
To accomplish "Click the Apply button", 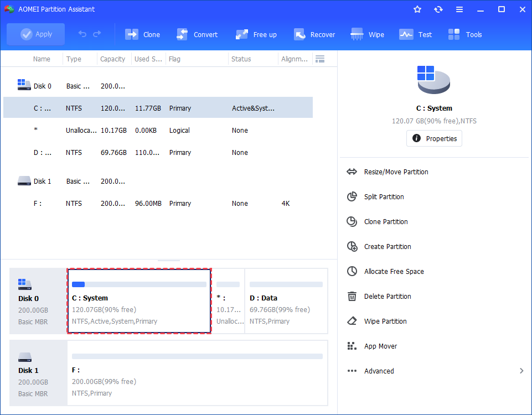I will click(36, 34).
